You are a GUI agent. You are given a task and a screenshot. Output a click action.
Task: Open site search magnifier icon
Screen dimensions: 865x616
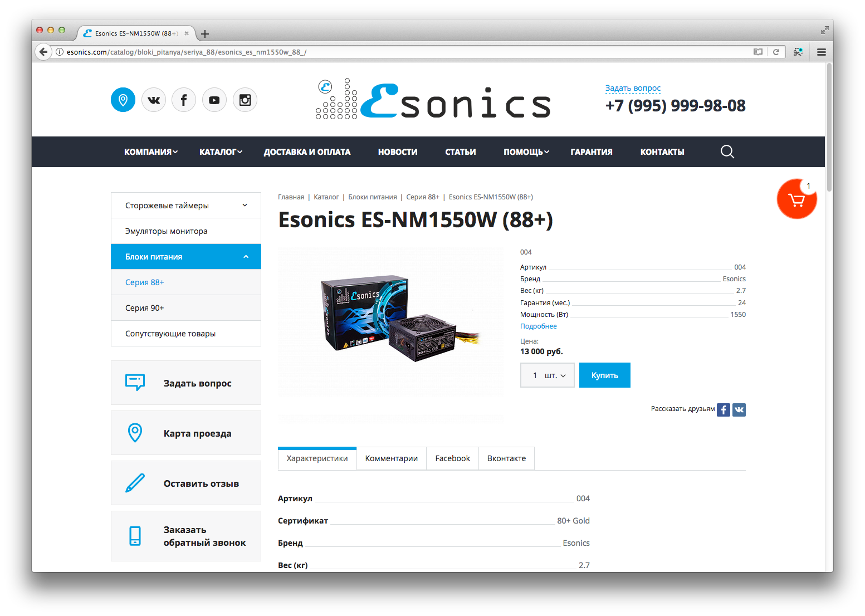click(x=727, y=151)
